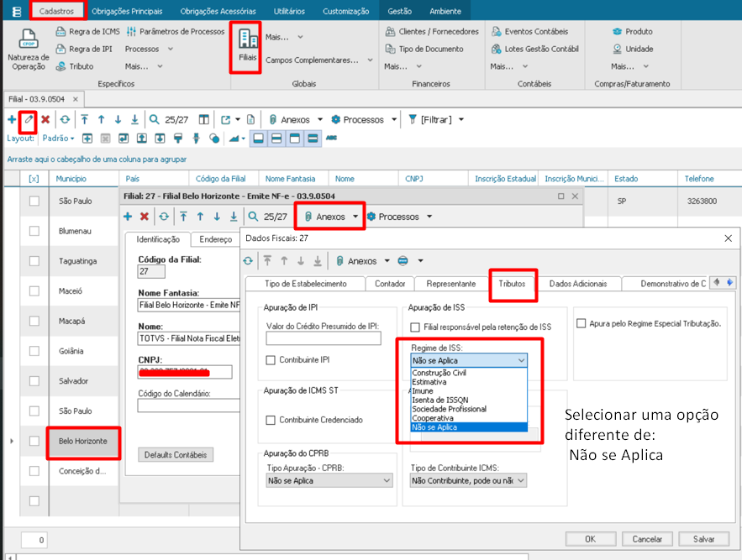Image resolution: width=742 pixels, height=560 pixels.
Task: Enable Contribuinte Credenciado checkbox
Action: click(271, 421)
